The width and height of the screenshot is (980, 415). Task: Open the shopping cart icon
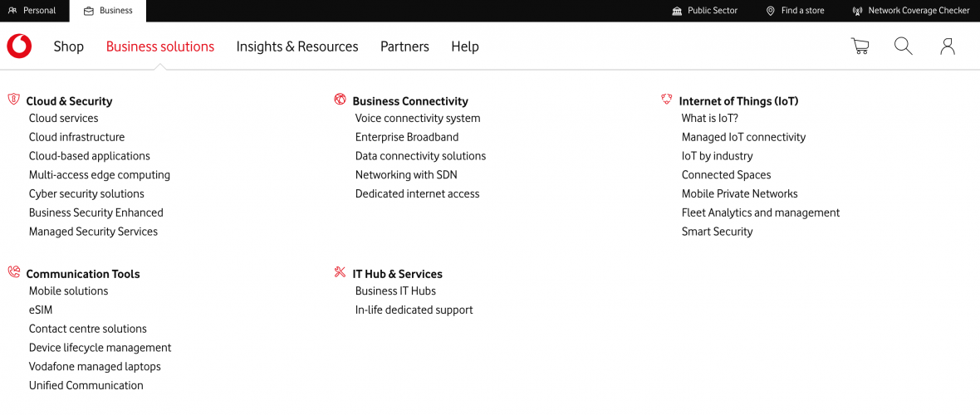pos(860,46)
